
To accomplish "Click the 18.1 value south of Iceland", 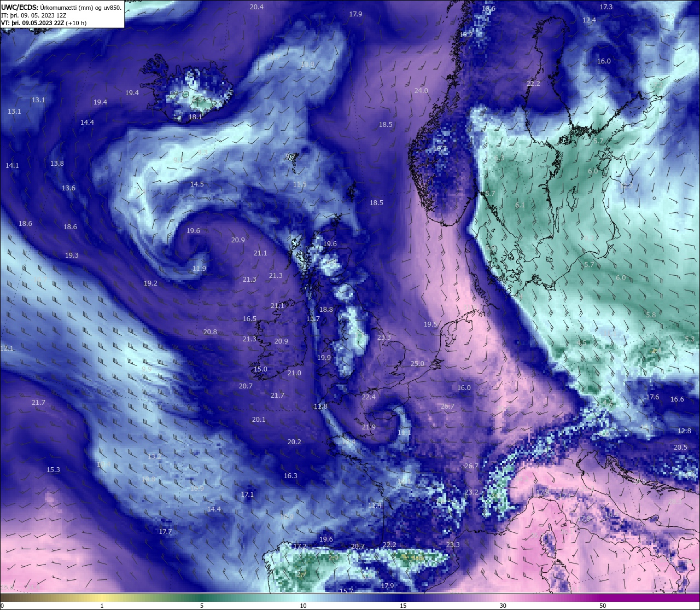I will (x=195, y=117).
